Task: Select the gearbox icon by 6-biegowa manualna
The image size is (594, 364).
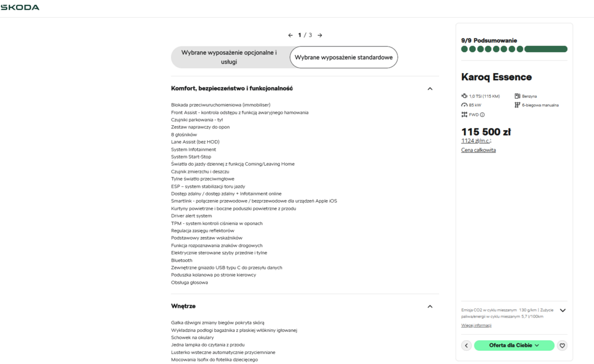Action: tap(517, 105)
